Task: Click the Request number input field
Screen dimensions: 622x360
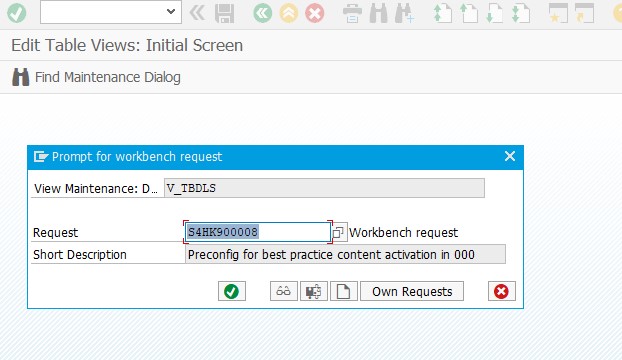Action: tap(258, 232)
